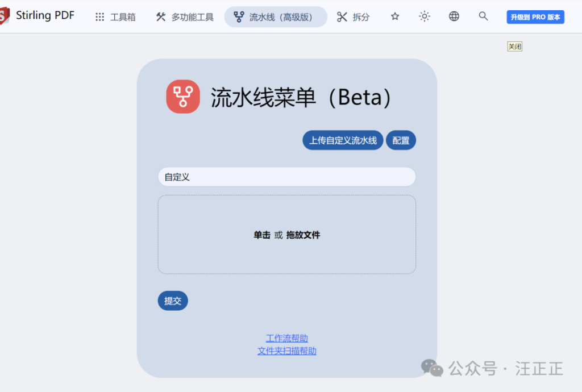
Task: Switch to the 流水线（高级版）tab
Action: click(x=275, y=16)
